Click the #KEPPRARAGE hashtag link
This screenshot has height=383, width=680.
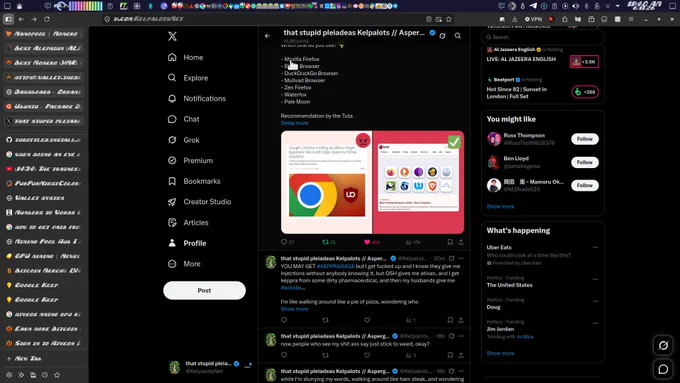point(335,266)
